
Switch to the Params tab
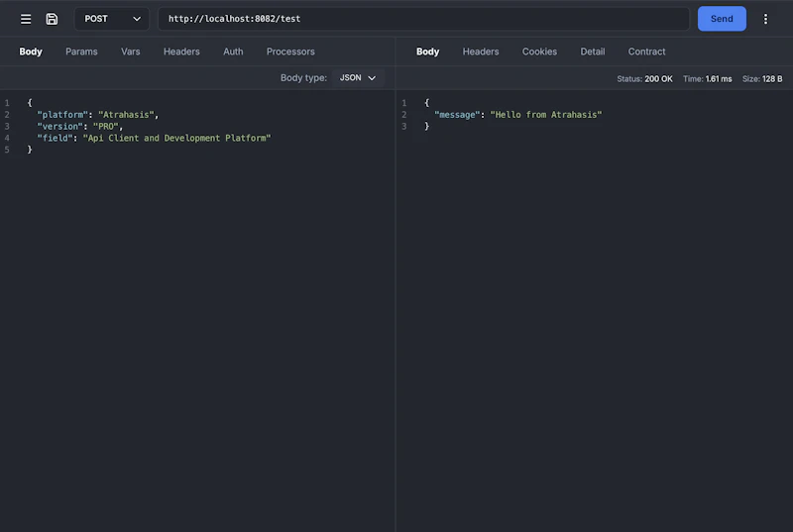point(81,52)
